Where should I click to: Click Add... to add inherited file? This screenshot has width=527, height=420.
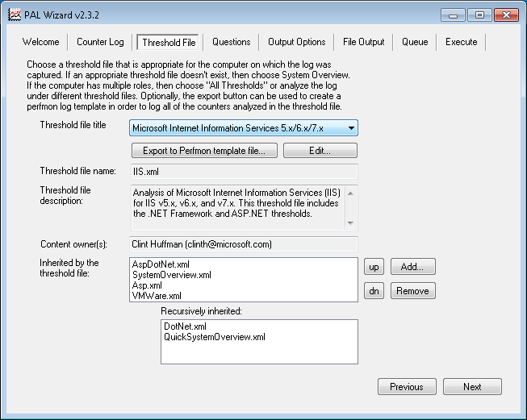(x=412, y=266)
